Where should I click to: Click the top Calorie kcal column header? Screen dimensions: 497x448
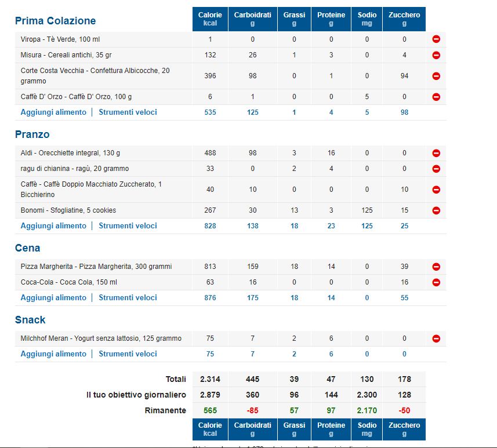click(210, 19)
